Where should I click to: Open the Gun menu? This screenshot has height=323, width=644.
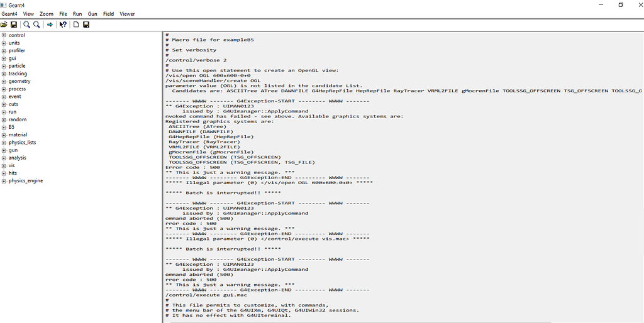pos(92,14)
